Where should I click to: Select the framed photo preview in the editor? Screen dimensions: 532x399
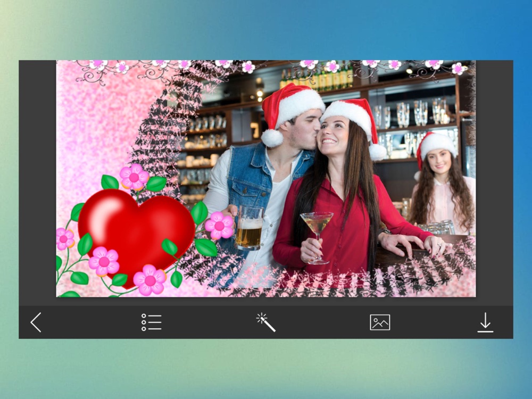[x=266, y=178]
